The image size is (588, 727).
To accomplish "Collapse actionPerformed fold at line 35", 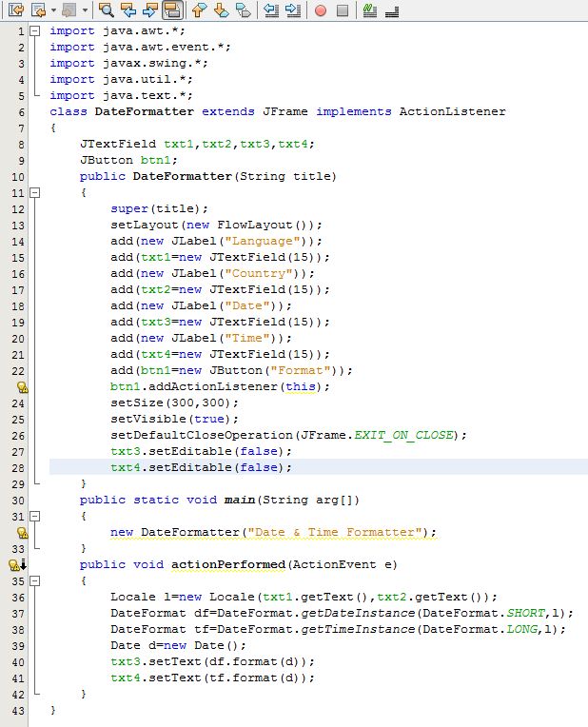I will click(x=35, y=581).
